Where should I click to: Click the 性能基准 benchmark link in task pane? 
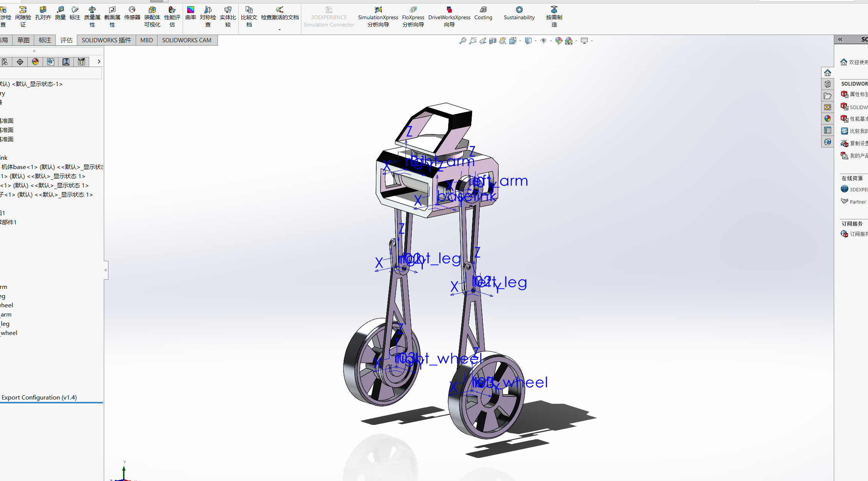point(854,119)
